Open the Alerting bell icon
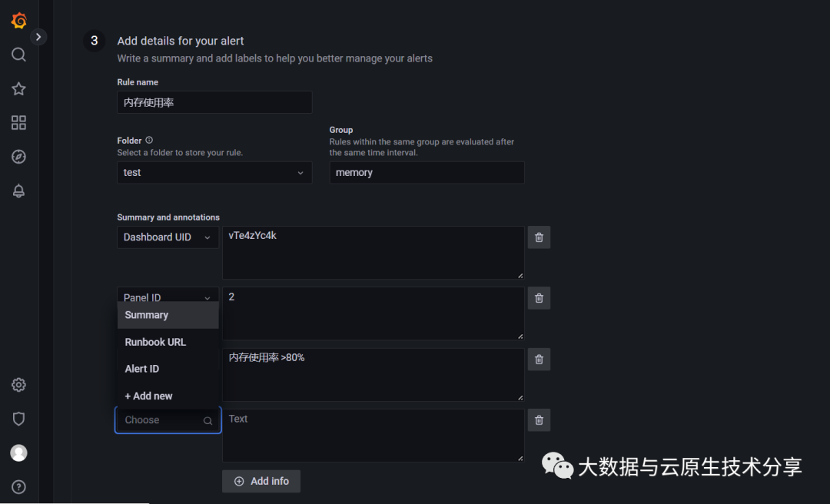 tap(19, 191)
